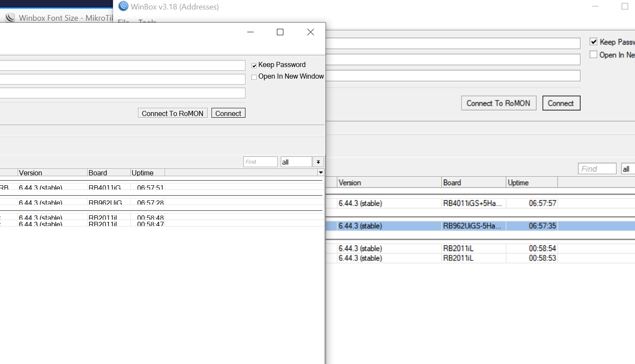Click the MikroTik icon beside Winbox Font Size
Screen dimensions: 635x364
tap(10, 18)
